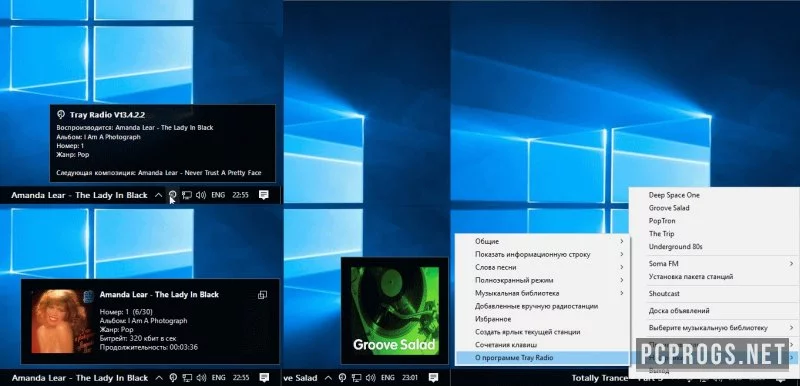Click the Tray Radio tray icon under the version tooltip
This screenshot has width=800, height=386.
point(172,195)
